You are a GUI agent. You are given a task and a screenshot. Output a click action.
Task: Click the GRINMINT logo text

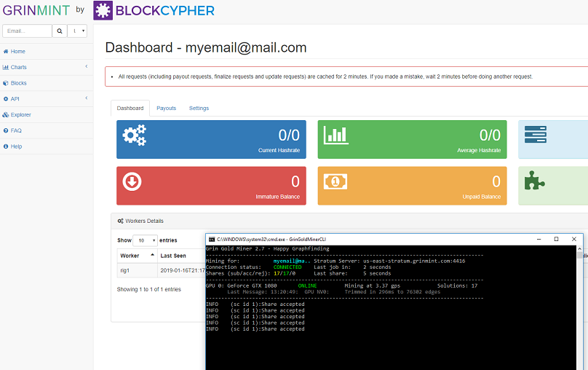click(x=36, y=10)
